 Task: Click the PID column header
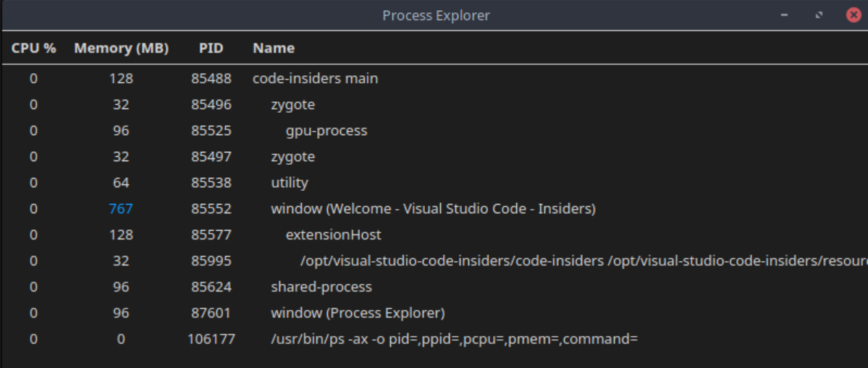pyautogui.click(x=211, y=48)
